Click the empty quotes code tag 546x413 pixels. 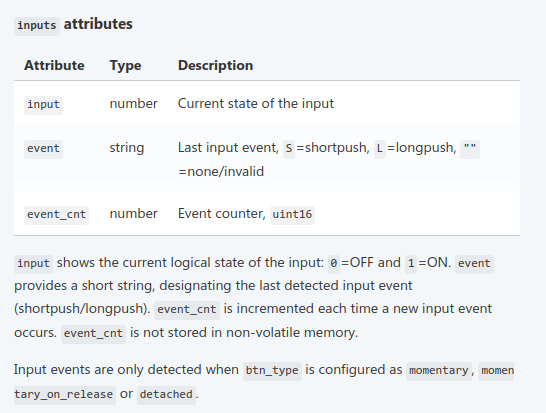tap(470, 149)
